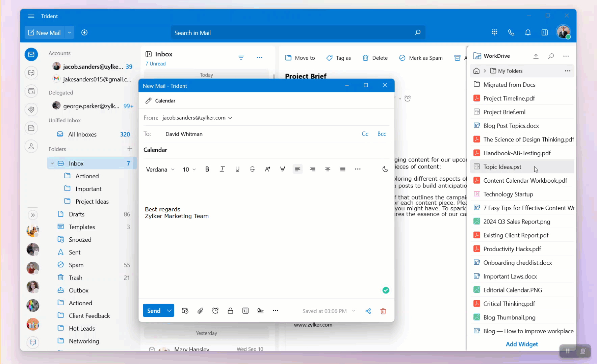Click the encrypt lock icon in compose footer

click(230, 311)
